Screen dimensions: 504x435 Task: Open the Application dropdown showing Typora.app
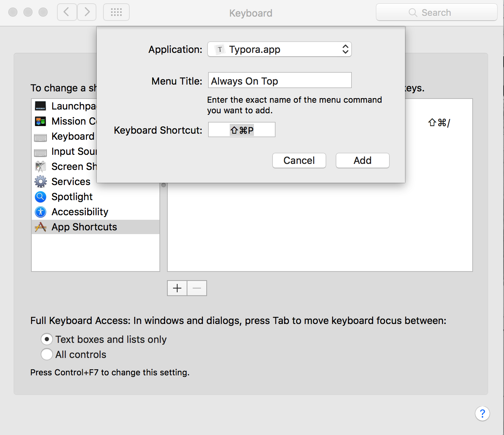tap(280, 49)
